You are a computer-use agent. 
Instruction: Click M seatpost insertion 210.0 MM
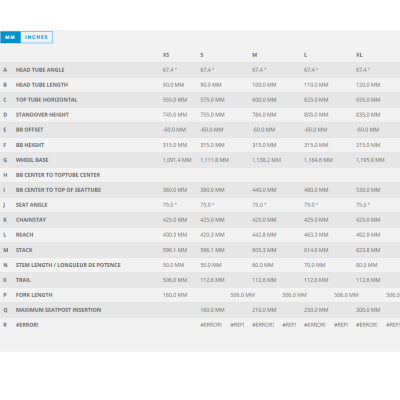264,310
